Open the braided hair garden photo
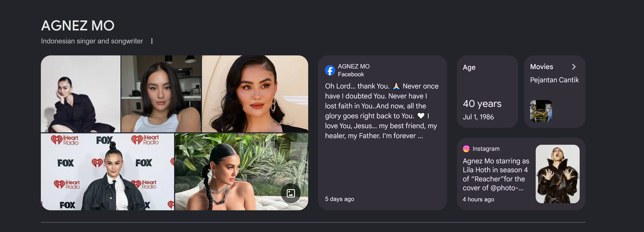The image size is (644, 232). pyautogui.click(x=241, y=172)
